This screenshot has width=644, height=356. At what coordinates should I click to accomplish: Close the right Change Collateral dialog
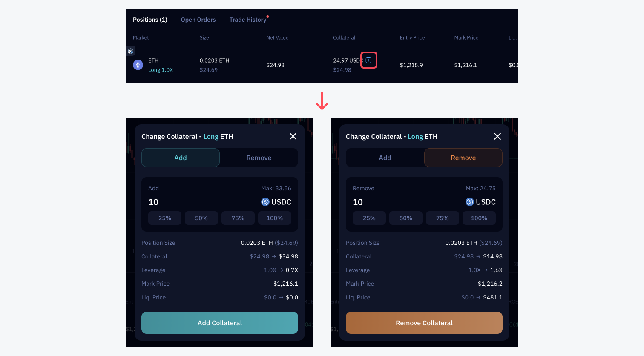[x=497, y=136]
